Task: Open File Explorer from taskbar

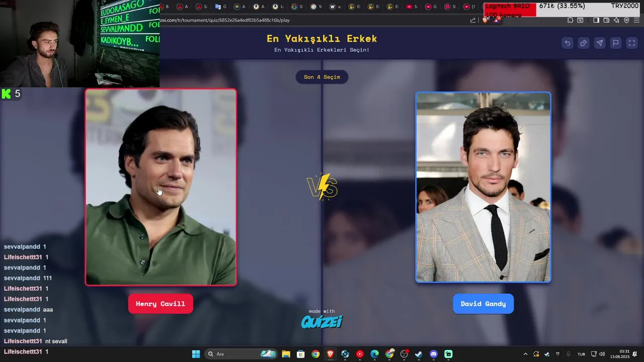Action: pos(286,354)
